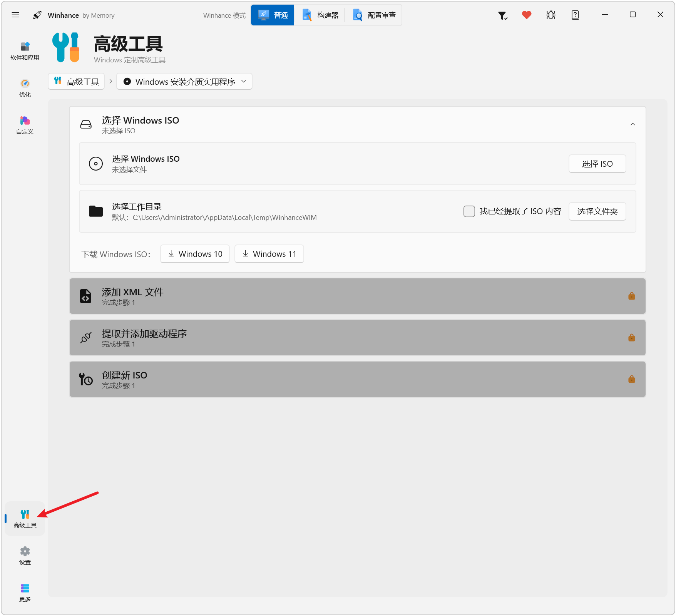Click the 未选择文件 status text
Screen dimensions: 676x616
[x=129, y=170]
